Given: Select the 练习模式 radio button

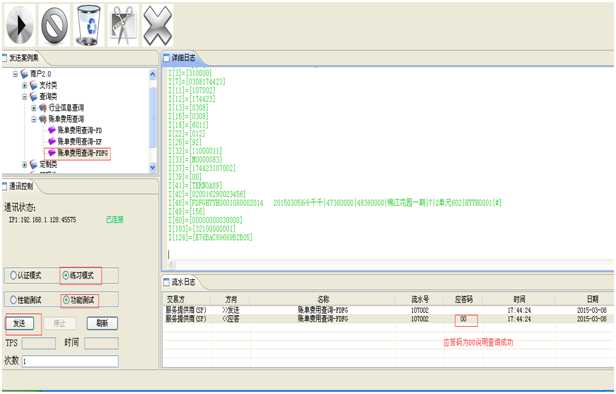Looking at the screenshot, I should tap(66, 276).
